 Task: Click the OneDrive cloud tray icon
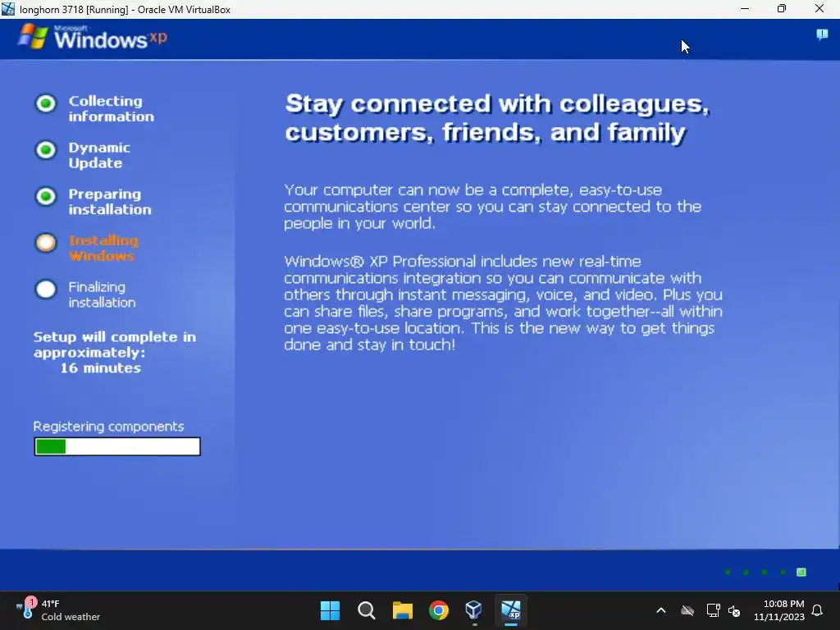pos(687,610)
